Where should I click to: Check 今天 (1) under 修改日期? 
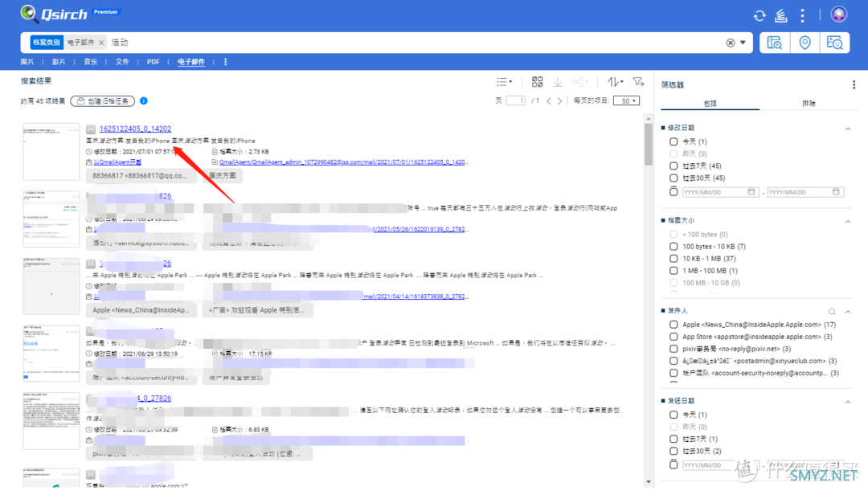click(x=674, y=141)
